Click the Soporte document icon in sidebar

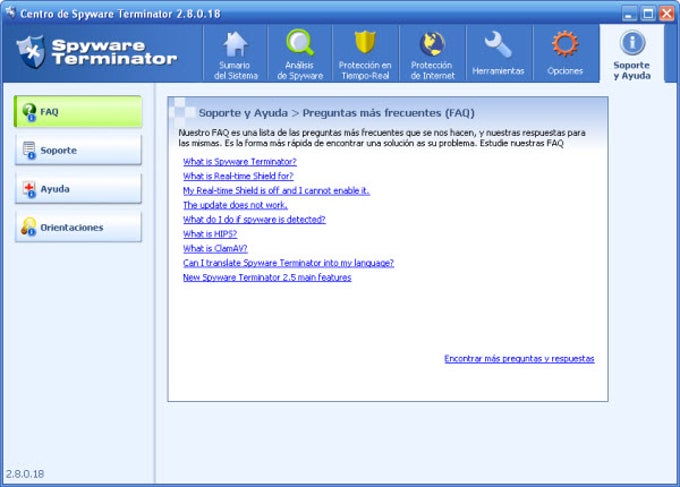[29, 150]
